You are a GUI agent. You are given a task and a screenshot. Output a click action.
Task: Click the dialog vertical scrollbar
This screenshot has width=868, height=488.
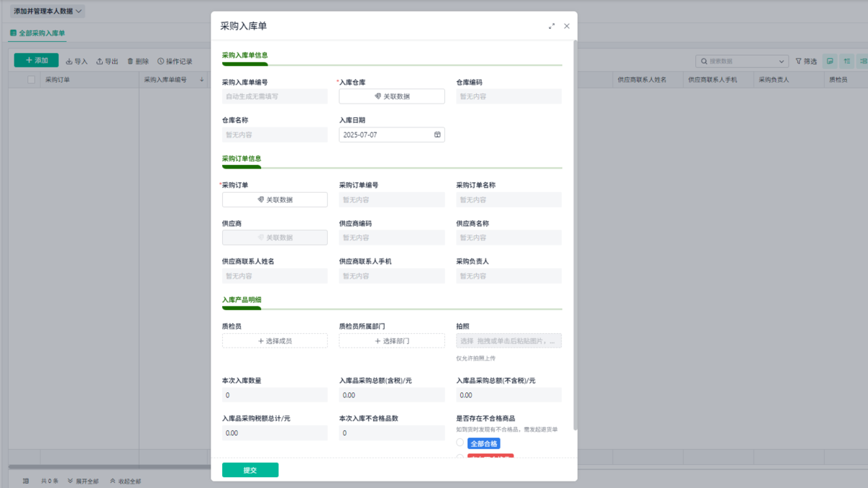coord(575,235)
